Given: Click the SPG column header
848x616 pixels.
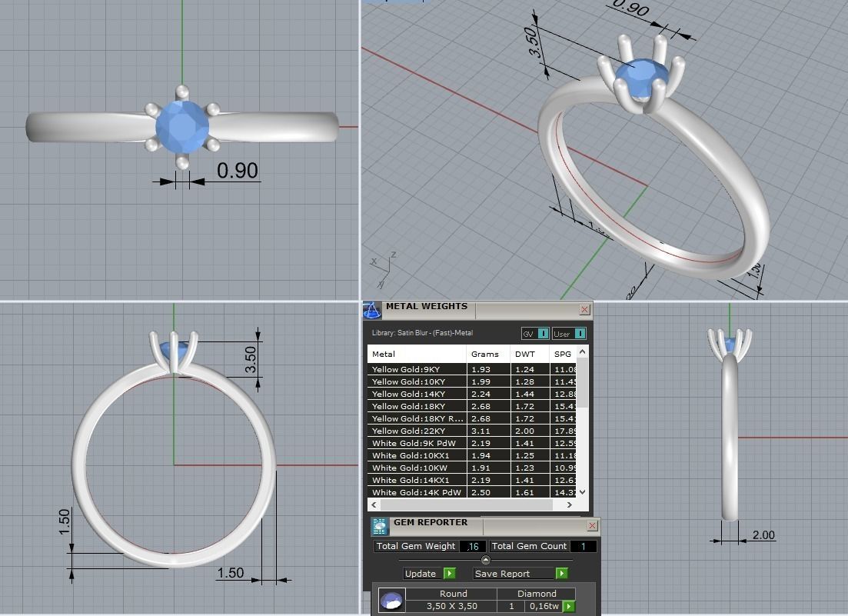Looking at the screenshot, I should [x=564, y=355].
